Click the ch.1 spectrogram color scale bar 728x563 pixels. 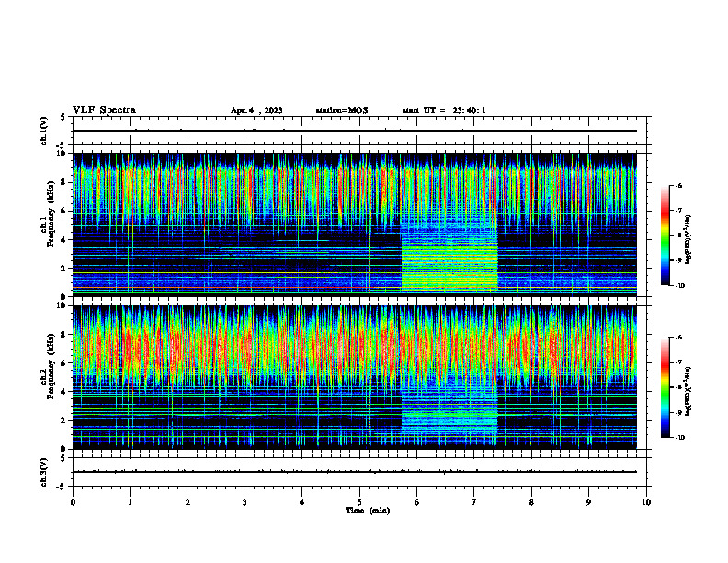click(665, 236)
